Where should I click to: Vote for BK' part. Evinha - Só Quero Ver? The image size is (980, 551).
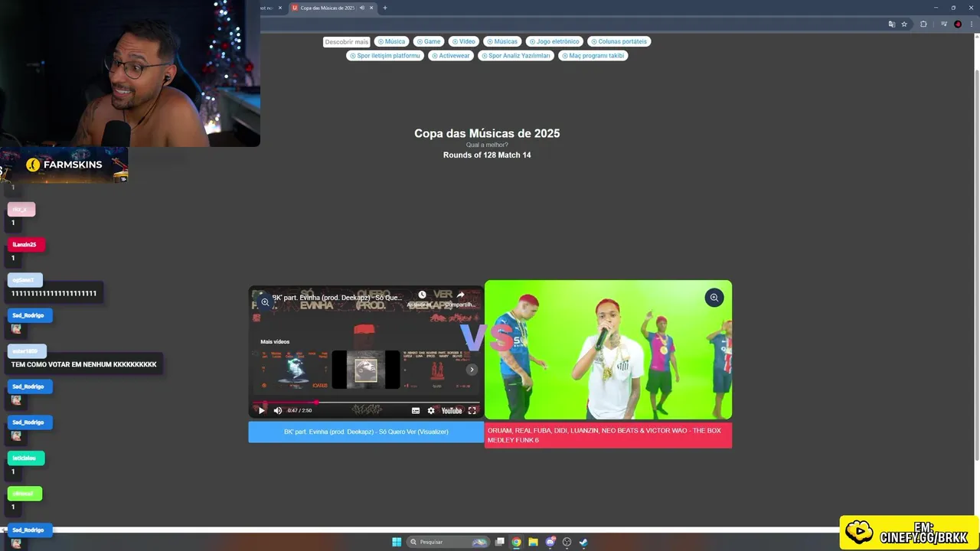366,432
